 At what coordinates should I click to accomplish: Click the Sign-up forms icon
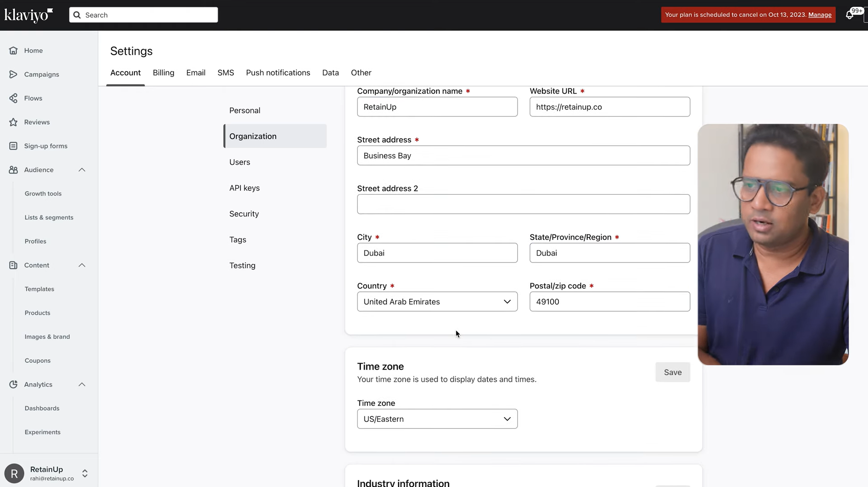(14, 146)
